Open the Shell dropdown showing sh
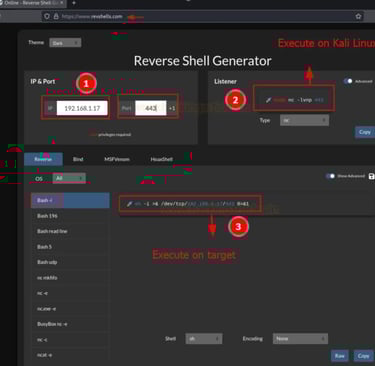This screenshot has height=366, width=375. click(204, 339)
